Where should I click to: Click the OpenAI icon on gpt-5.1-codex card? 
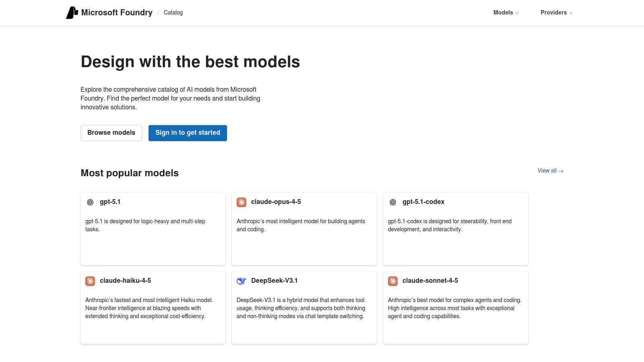click(x=393, y=202)
